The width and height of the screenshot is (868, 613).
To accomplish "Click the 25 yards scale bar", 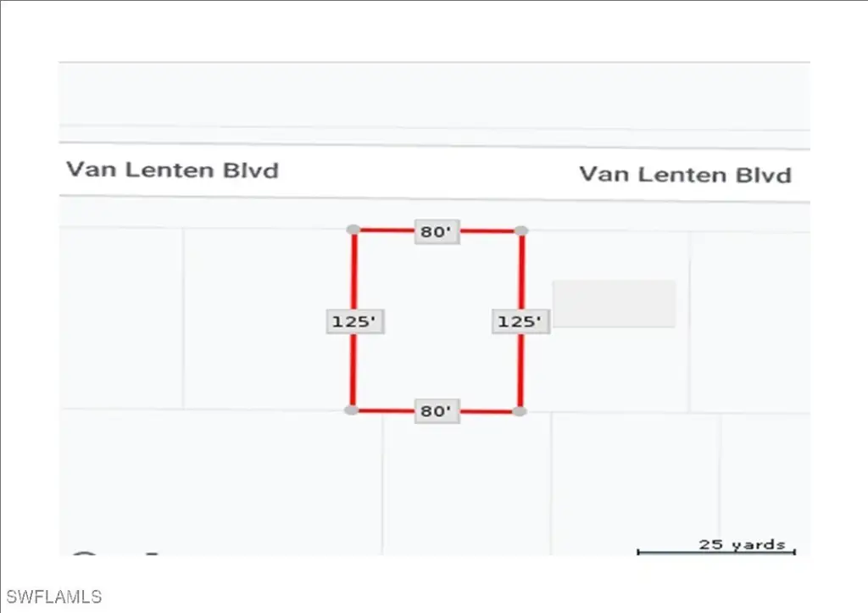I will coord(716,551).
